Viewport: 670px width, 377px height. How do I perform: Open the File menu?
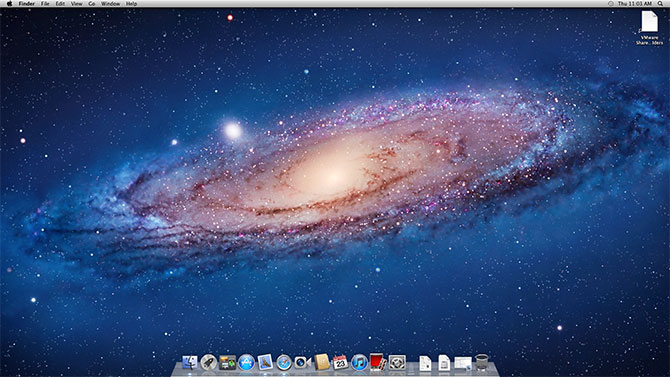(45, 3)
